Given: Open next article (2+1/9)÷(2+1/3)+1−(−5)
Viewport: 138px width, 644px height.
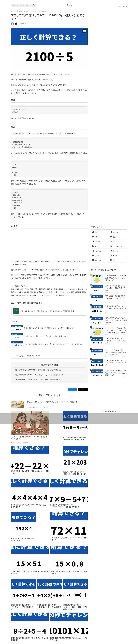Looking at the screenshot, I should pos(49,344).
